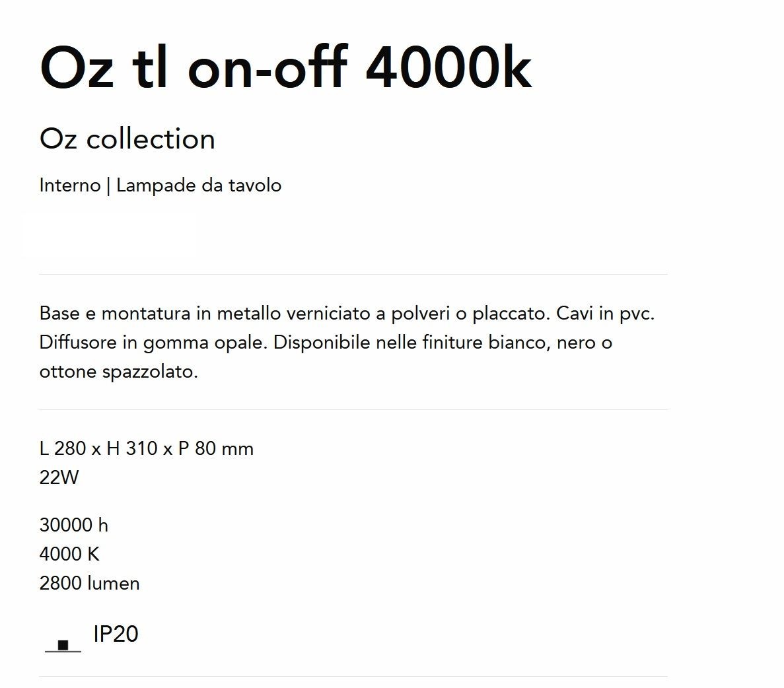The width and height of the screenshot is (784, 688).
Task: Click the P 80 mm depth value
Action: click(216, 448)
